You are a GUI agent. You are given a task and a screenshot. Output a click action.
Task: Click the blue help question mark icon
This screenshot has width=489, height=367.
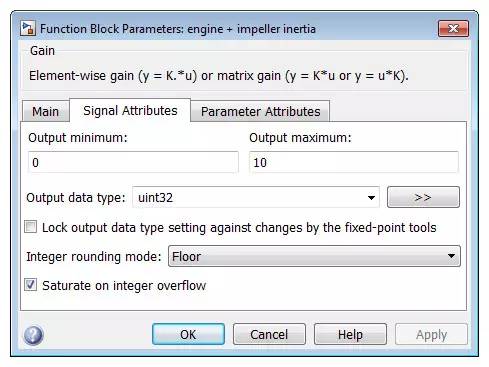[x=33, y=335]
